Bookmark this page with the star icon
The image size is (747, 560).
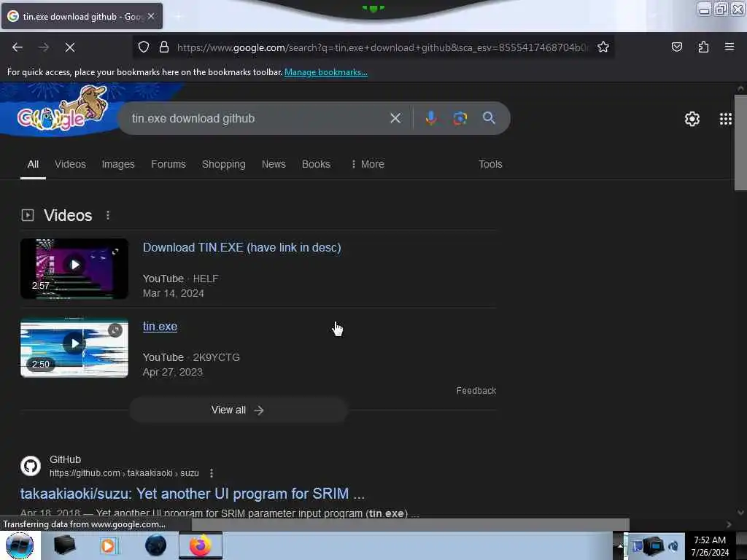(603, 47)
